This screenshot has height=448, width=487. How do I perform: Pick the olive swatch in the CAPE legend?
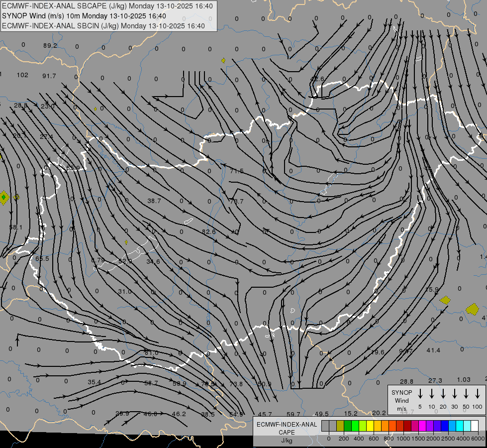pos(340,426)
